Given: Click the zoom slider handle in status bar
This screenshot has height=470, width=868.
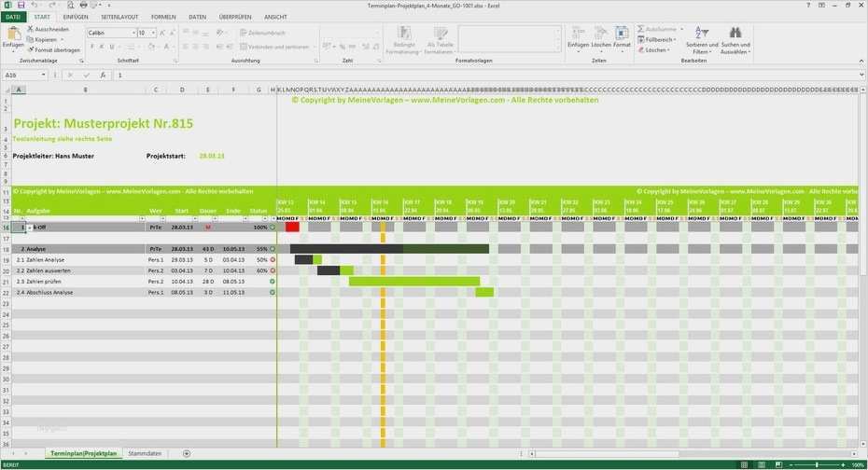Looking at the screenshot, I should coord(817,465).
